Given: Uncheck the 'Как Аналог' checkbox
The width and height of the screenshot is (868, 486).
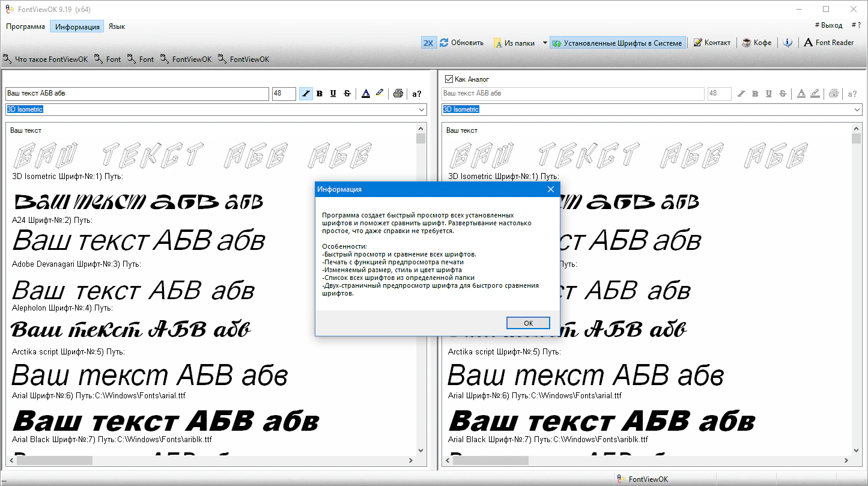Looking at the screenshot, I should point(448,78).
